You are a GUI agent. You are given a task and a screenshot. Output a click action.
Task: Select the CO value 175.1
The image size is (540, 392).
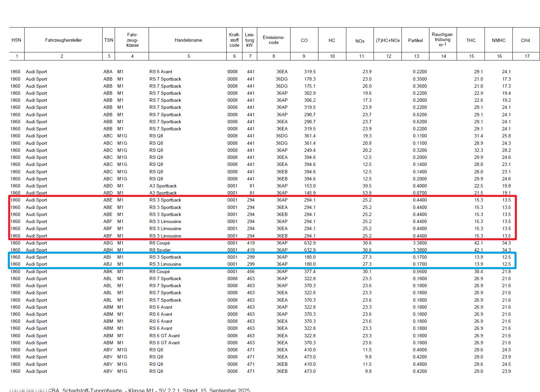(x=310, y=86)
